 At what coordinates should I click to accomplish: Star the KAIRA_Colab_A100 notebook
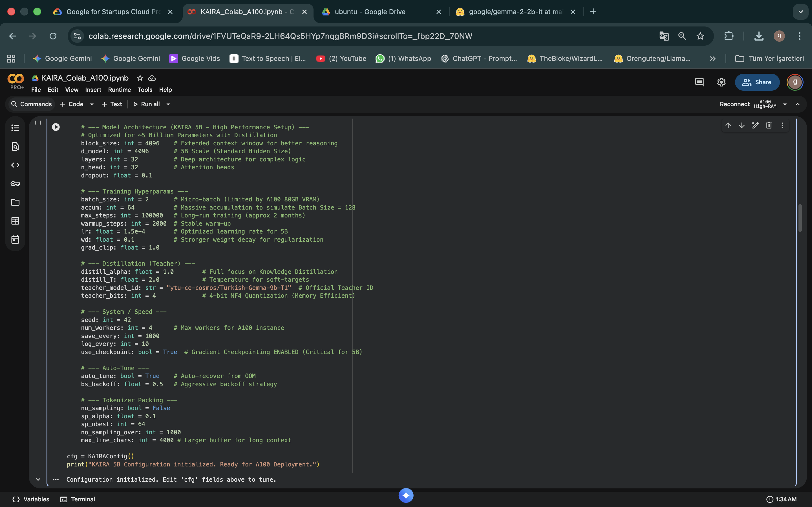coord(140,78)
